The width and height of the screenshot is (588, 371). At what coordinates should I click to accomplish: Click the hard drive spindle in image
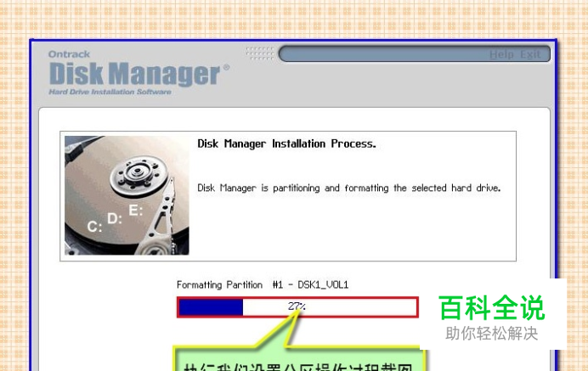pos(138,171)
